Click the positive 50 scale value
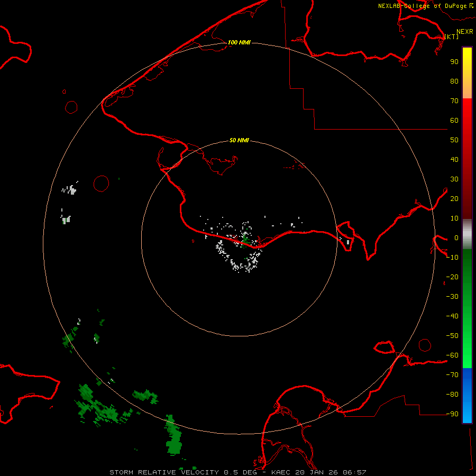 click(454, 140)
